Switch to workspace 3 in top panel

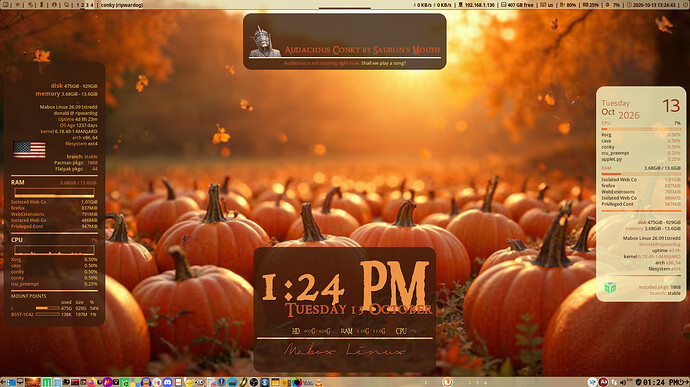(x=87, y=5)
